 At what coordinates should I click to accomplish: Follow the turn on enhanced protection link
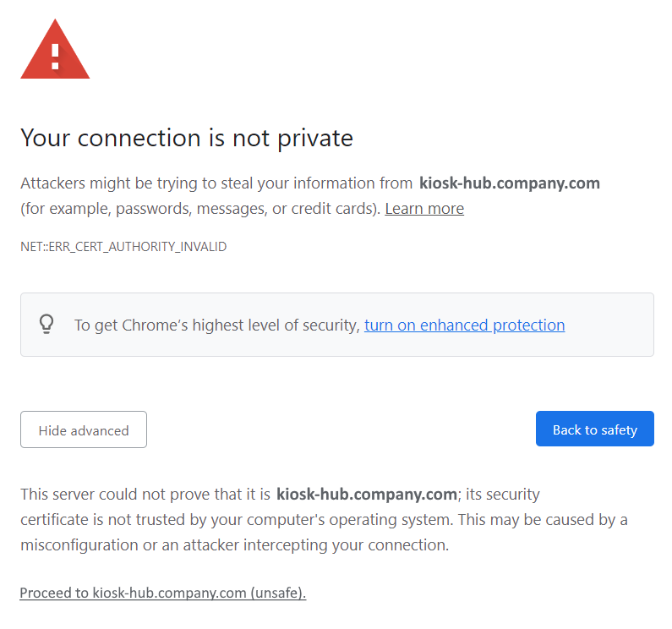464,325
